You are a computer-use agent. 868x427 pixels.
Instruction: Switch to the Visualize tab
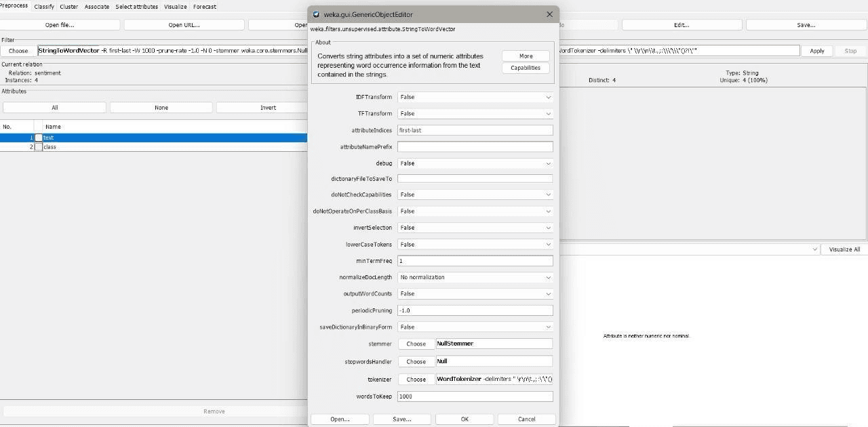point(175,7)
